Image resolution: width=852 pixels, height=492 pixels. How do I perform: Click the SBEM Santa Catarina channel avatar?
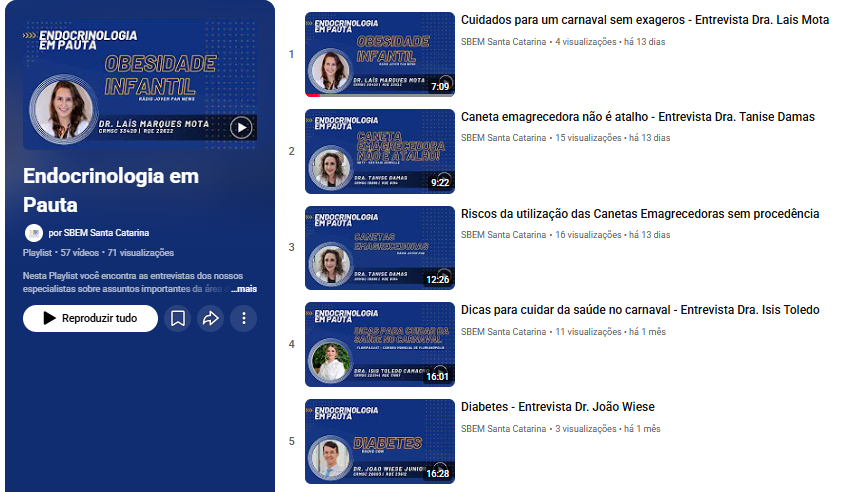33,232
